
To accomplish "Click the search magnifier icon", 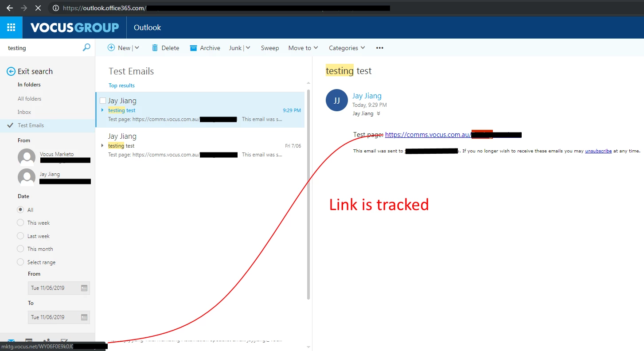I will point(86,47).
